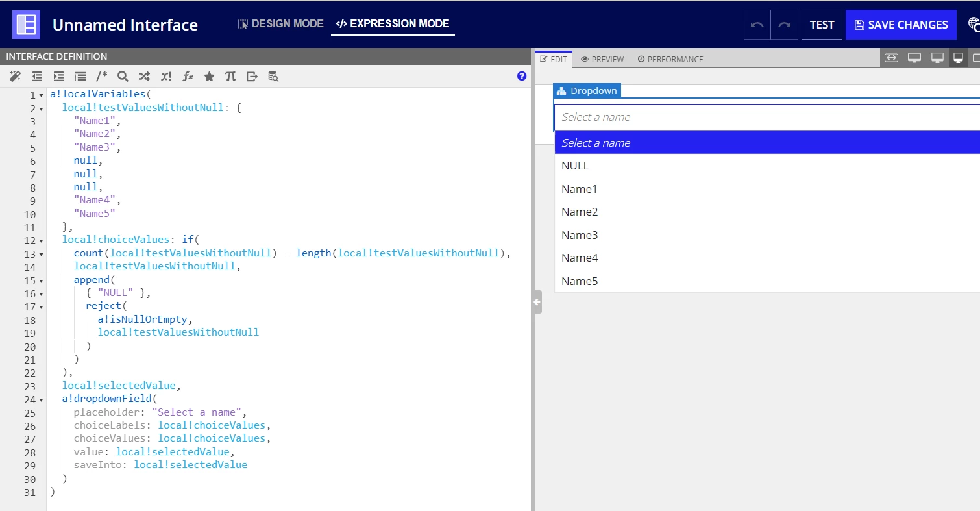Open the blue help question mark icon
980x511 pixels.
tap(522, 76)
